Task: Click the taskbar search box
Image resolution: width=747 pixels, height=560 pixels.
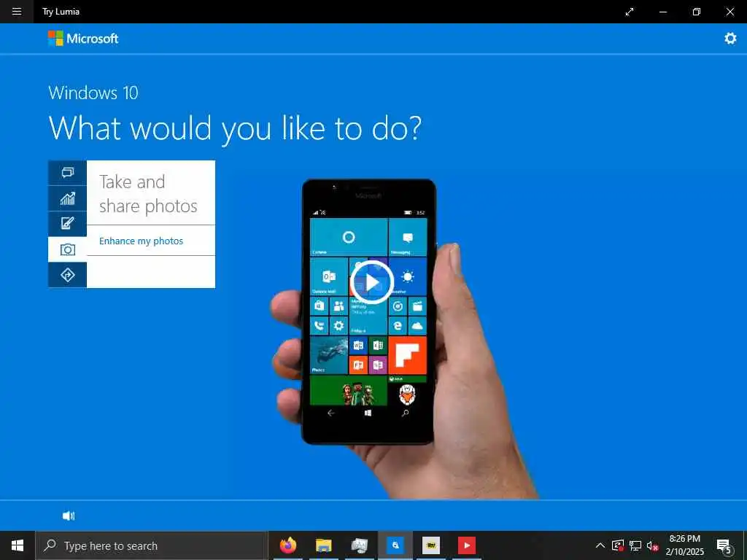Action: [152, 545]
